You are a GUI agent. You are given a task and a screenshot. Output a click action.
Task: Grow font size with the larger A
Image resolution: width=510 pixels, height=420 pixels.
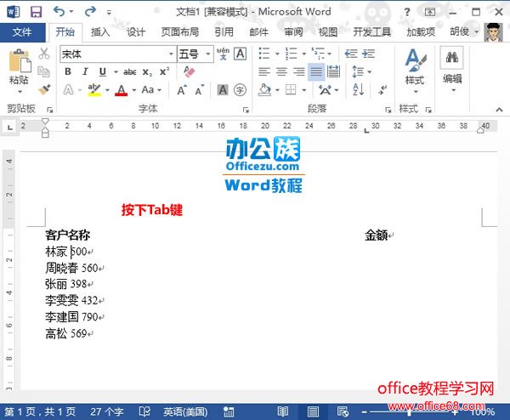pyautogui.click(x=182, y=90)
